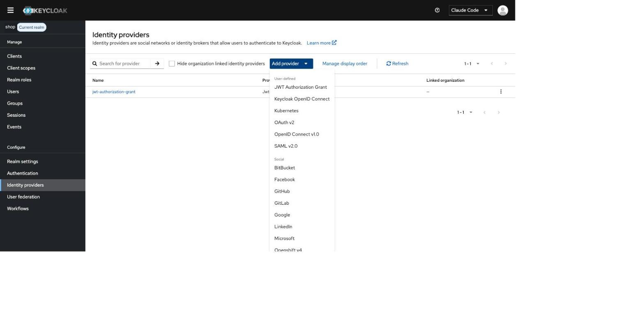Add Google social provider
The height and width of the screenshot is (314, 644).
302,215
